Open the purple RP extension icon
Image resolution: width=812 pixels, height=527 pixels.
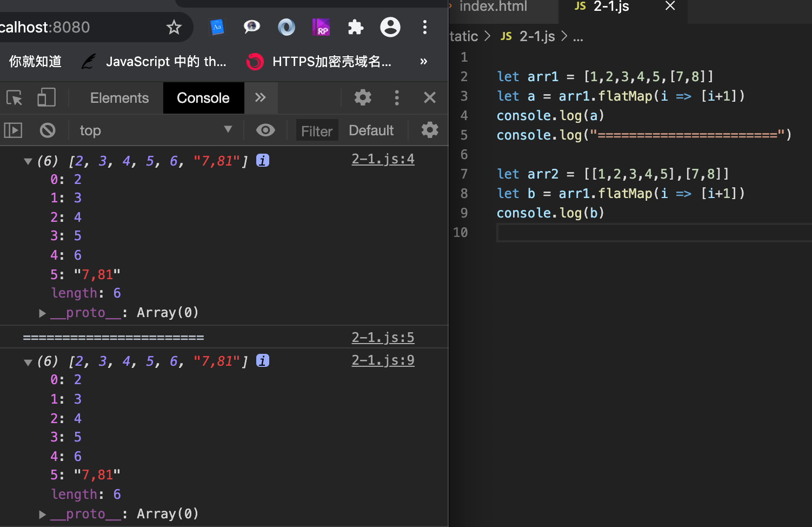tap(321, 27)
